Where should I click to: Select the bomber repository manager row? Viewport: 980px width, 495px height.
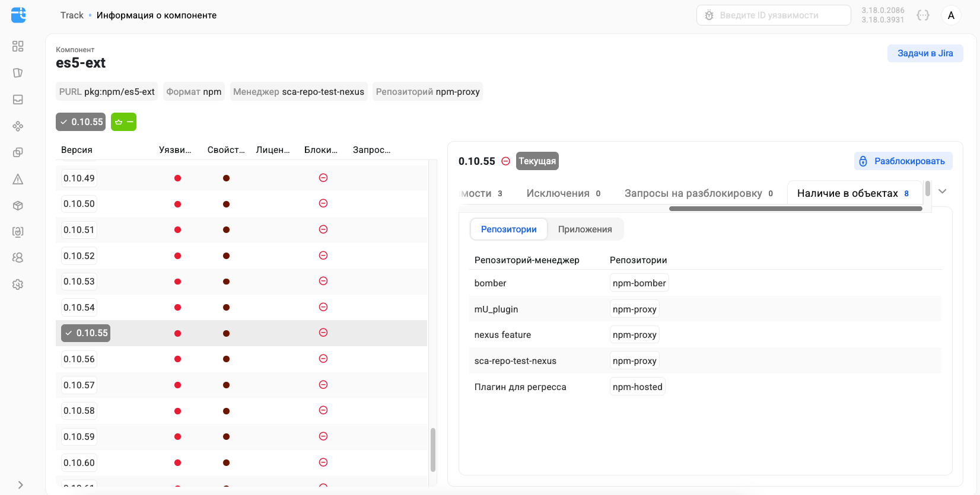[x=705, y=283]
